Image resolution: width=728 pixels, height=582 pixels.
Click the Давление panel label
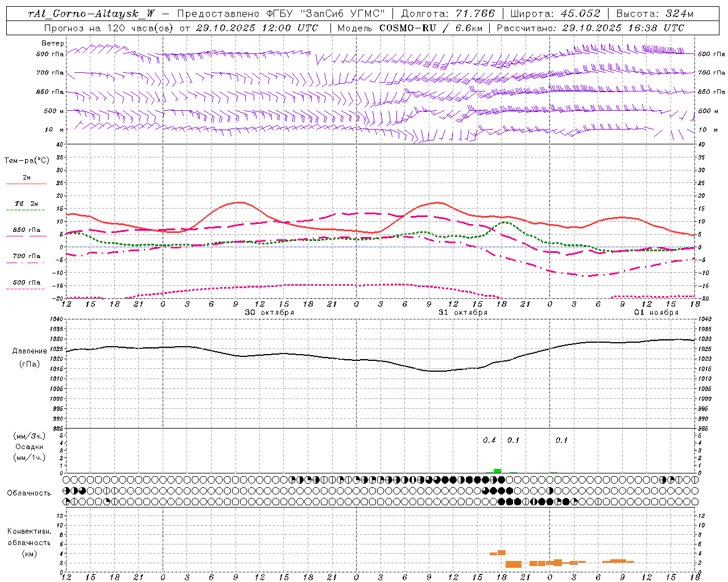click(30, 351)
